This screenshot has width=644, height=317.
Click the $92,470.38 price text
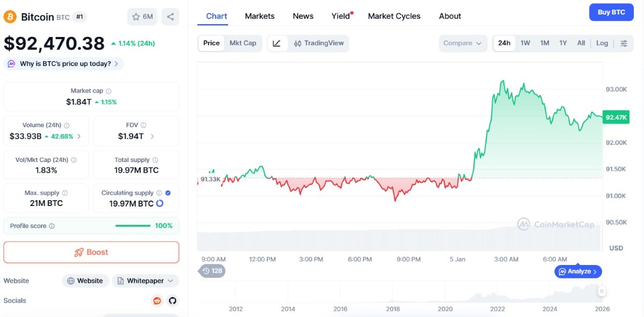pyautogui.click(x=54, y=43)
